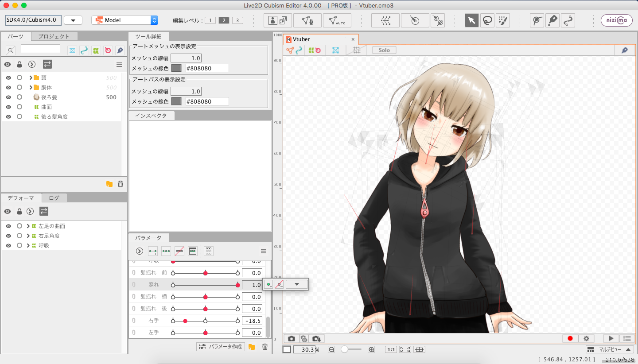
Task: Set edit level to 3
Action: click(237, 20)
